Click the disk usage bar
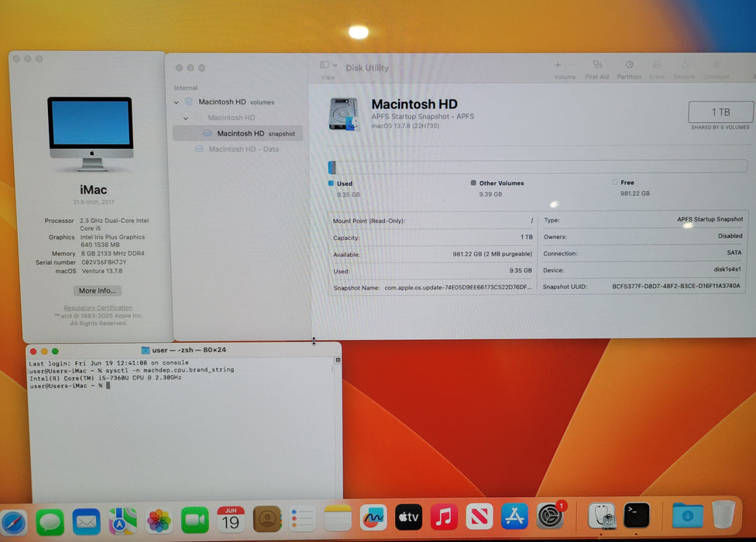Screen dimensions: 756x542 click(x=538, y=166)
